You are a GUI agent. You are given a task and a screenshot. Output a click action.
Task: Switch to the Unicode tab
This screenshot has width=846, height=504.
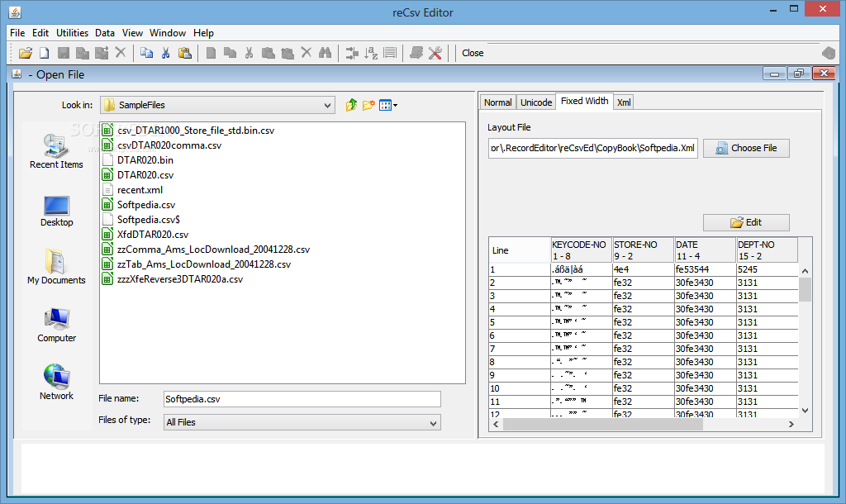click(536, 102)
